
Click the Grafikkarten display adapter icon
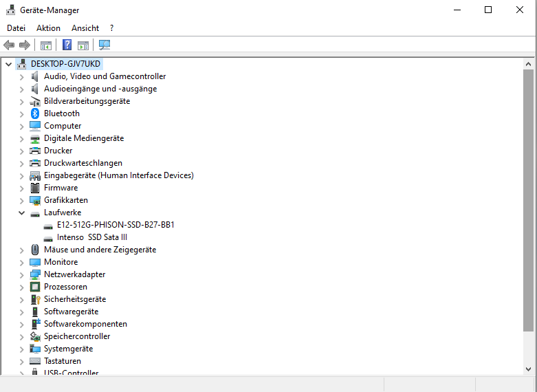(35, 200)
